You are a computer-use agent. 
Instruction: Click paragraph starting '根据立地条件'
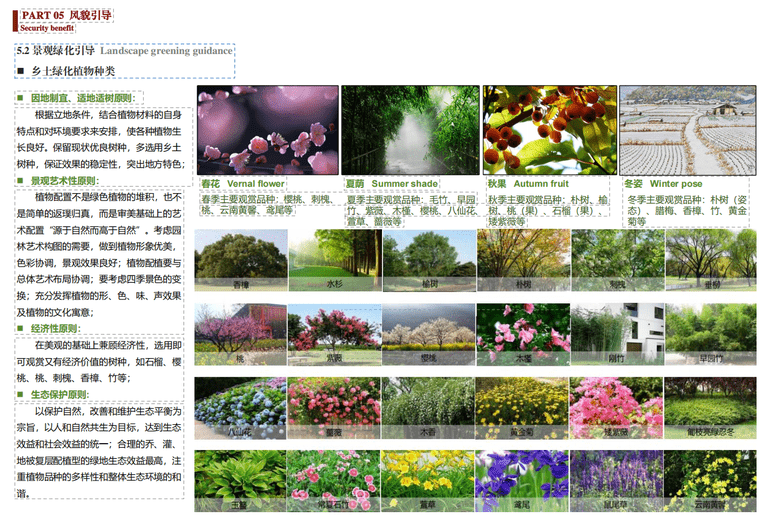point(100,140)
